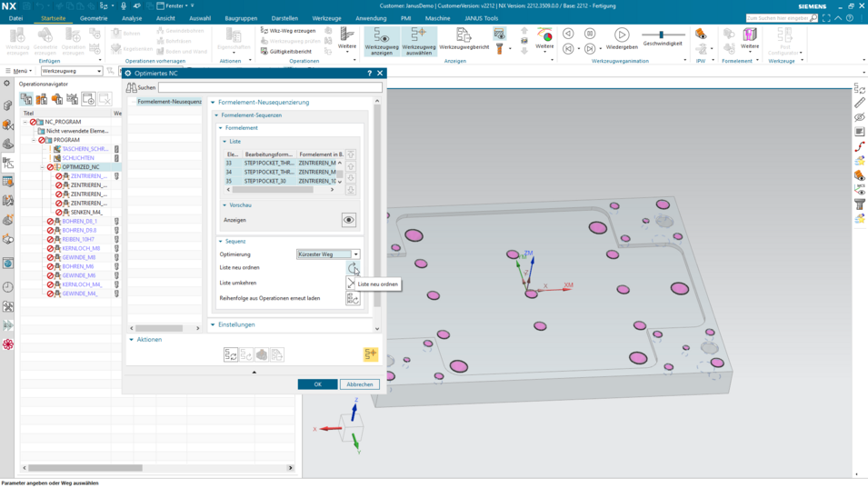Viewport: 868px width, 488px height.
Task: Reload Reihenfolge aus Operationen icon
Action: [353, 298]
